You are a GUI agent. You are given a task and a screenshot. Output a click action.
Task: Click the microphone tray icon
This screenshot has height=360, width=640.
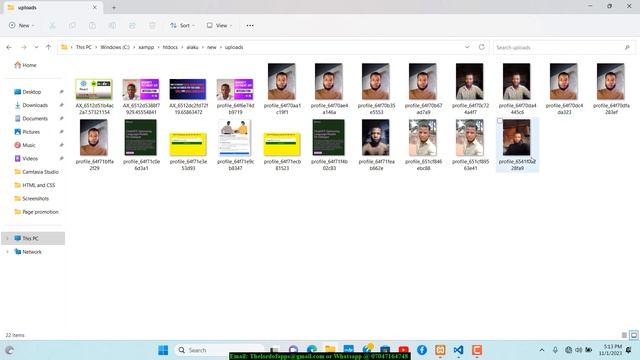(x=555, y=350)
